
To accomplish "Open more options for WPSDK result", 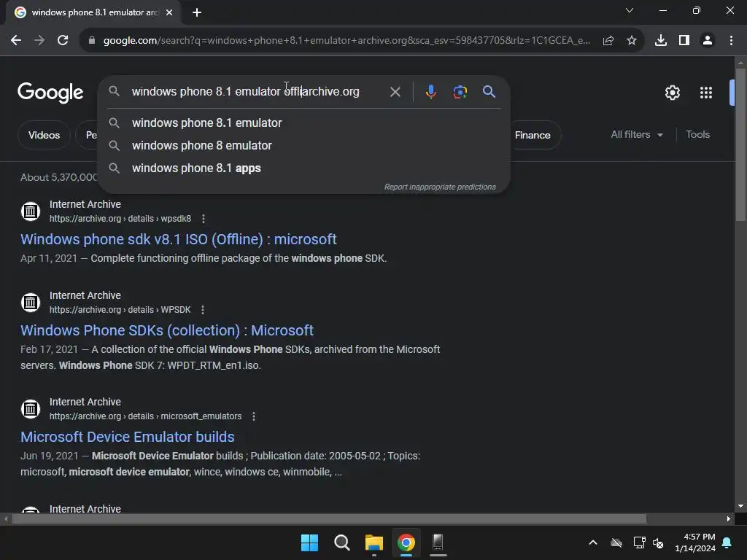I will [x=203, y=310].
